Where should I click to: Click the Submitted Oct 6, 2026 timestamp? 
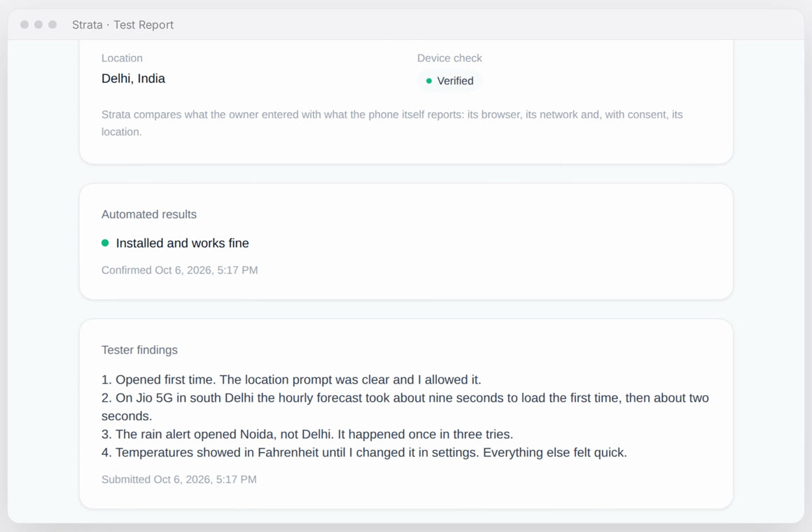tap(179, 479)
